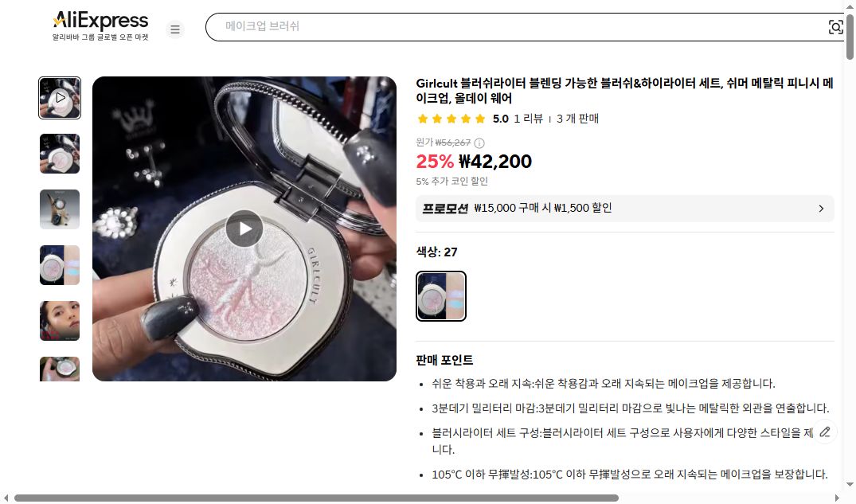
Task: Select the color 27 swatch option
Action: tap(441, 295)
